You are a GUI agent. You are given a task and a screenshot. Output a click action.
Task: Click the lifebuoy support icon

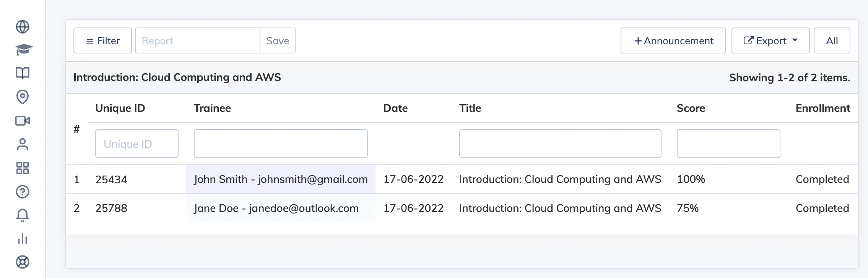click(x=23, y=262)
